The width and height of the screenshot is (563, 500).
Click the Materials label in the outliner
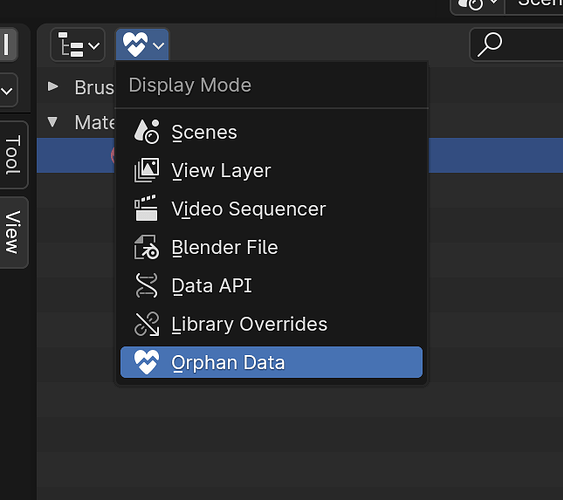coord(95,122)
